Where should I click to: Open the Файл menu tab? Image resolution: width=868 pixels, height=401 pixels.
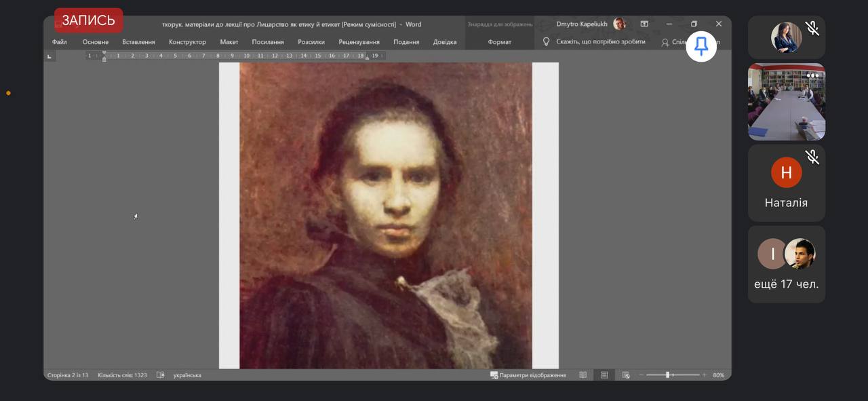(x=60, y=42)
